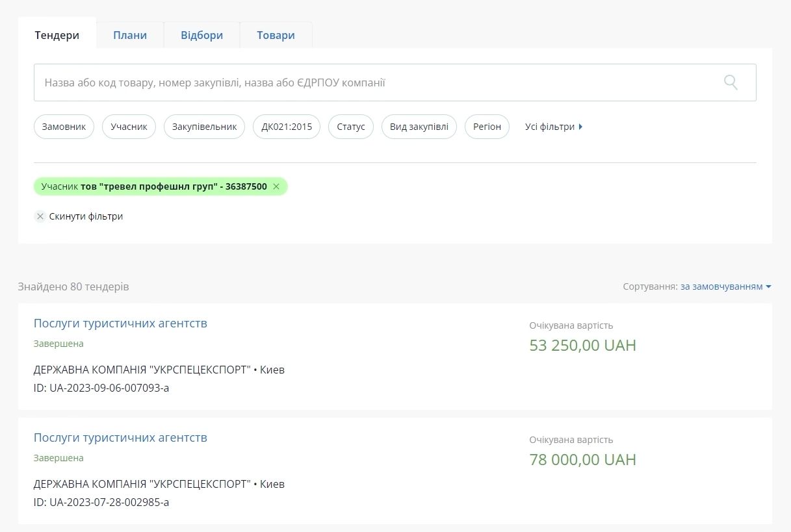Remove the Учасник filter chip with X
The height and width of the screenshot is (532, 791).
pyautogui.click(x=276, y=187)
